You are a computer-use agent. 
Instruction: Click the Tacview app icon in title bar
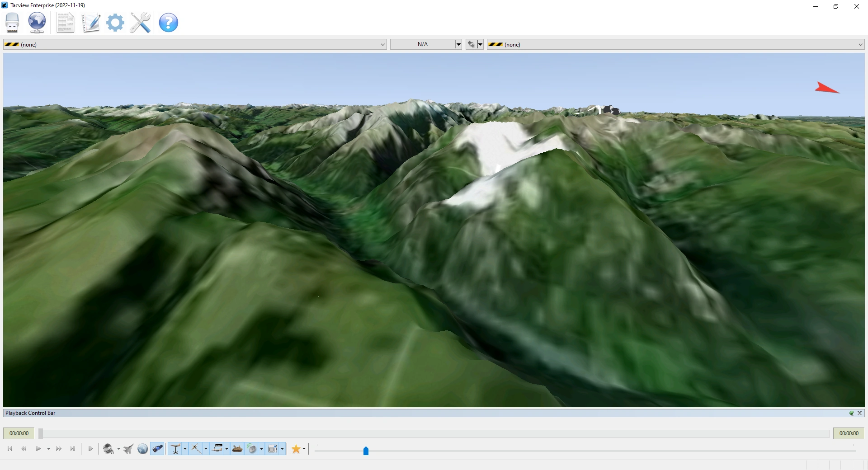click(x=5, y=5)
